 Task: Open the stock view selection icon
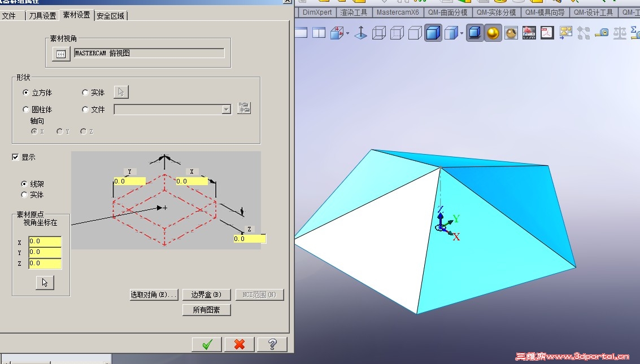click(x=61, y=54)
